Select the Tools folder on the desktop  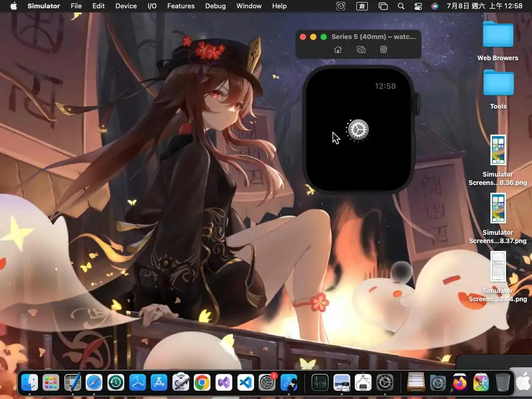[x=498, y=89]
